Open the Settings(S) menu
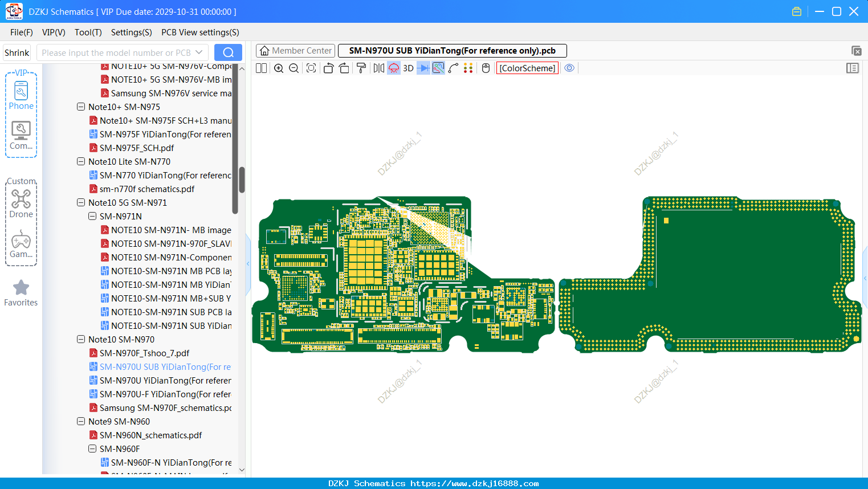868x489 pixels. [x=132, y=32]
